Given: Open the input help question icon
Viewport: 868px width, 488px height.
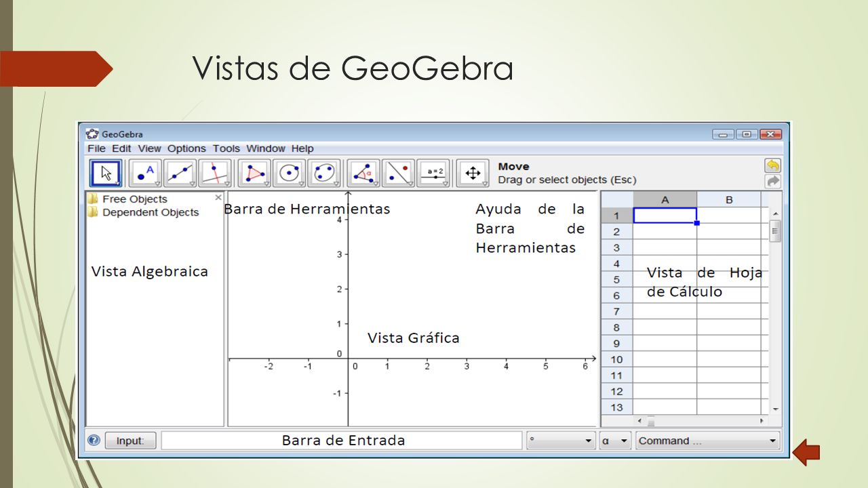Looking at the screenshot, I should (x=94, y=440).
